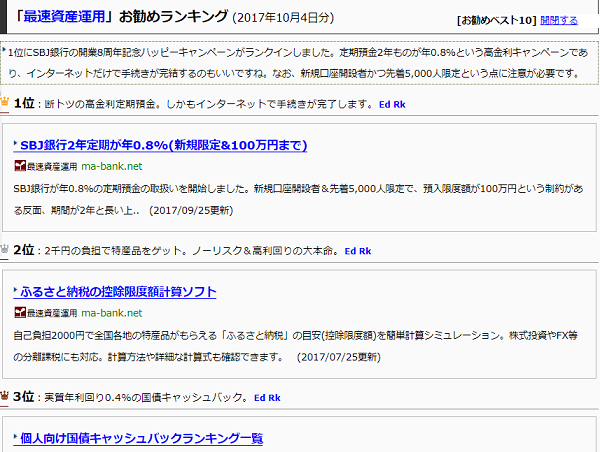Click the 2千円の負担で特産品をゲット text
Screen dimensions: 600x452
coord(192,251)
